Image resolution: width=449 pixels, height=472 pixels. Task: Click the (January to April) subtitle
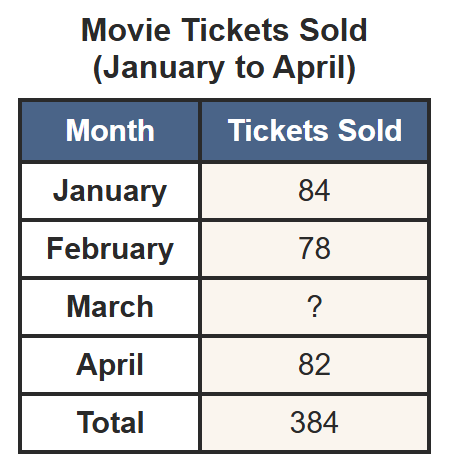pyautogui.click(x=224, y=68)
